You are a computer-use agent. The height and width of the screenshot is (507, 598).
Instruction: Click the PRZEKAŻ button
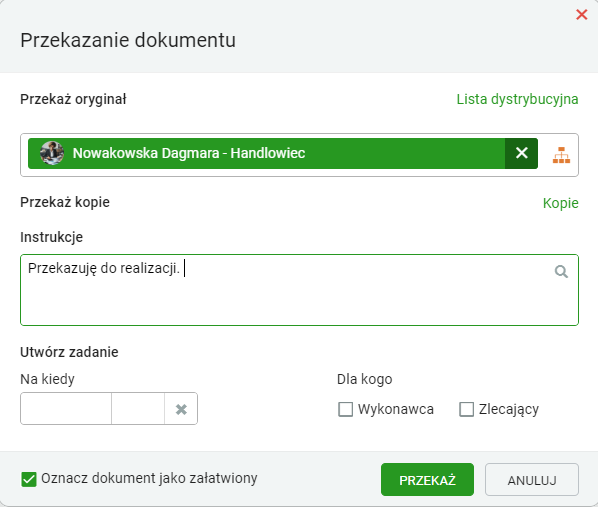[x=427, y=480]
